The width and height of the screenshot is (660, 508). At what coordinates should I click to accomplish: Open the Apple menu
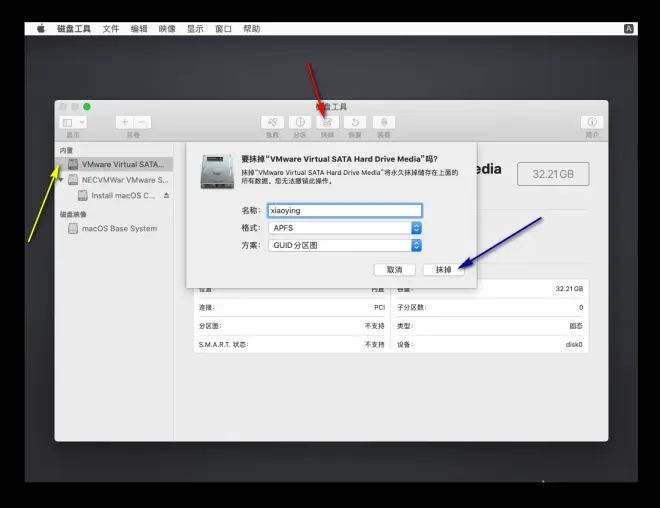pos(41,29)
